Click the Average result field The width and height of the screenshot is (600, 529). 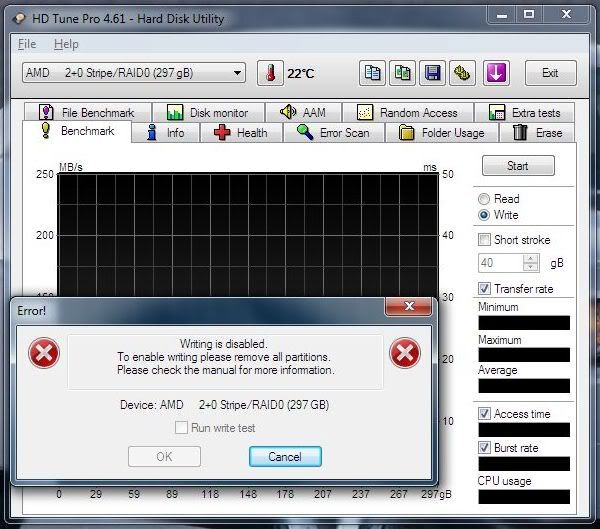click(524, 386)
